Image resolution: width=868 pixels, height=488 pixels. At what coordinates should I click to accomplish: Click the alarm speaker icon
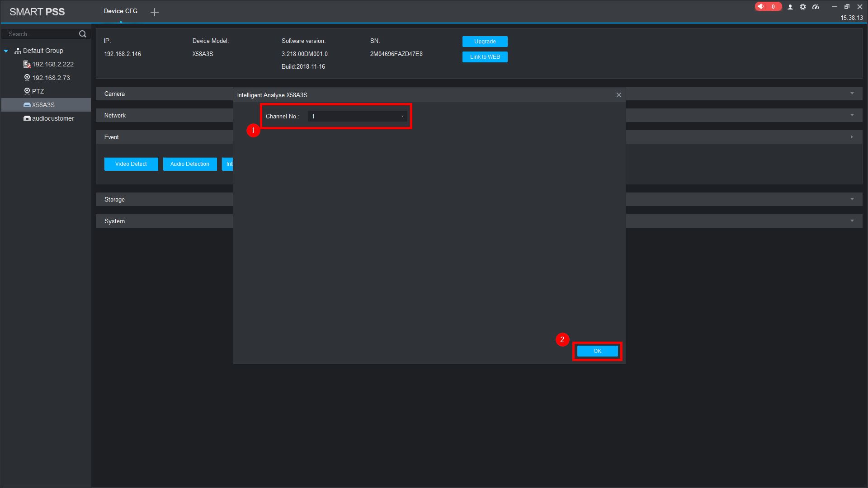(761, 6)
